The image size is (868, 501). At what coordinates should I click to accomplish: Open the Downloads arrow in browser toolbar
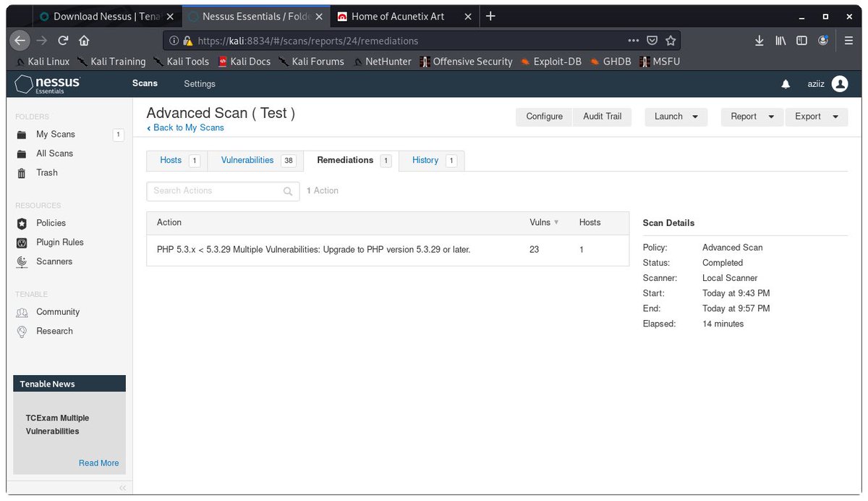[x=759, y=41]
